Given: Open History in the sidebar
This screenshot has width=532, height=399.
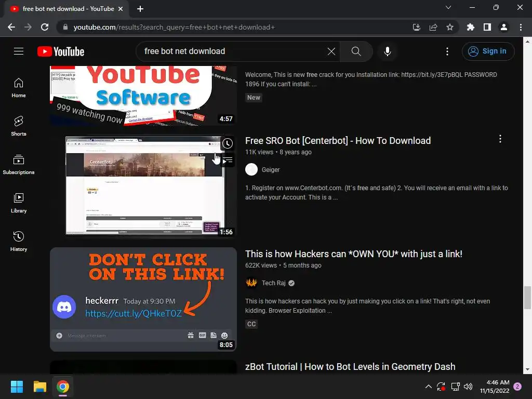Looking at the screenshot, I should pos(19,241).
